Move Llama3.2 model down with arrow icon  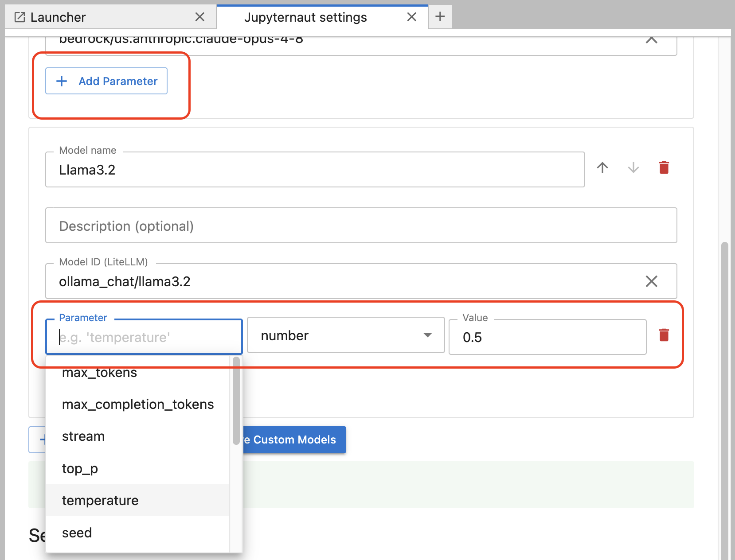pos(633,167)
